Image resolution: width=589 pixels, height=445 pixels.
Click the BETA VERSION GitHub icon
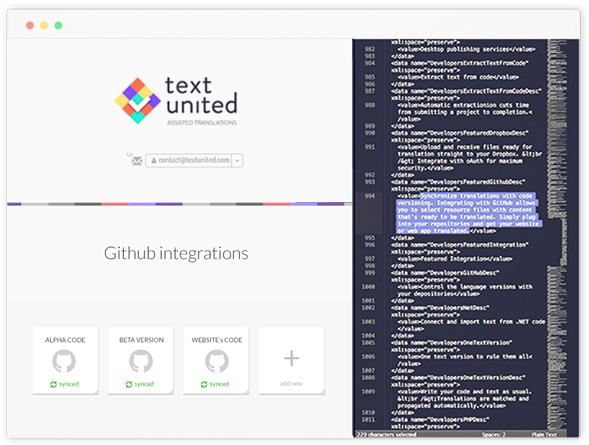pos(141,361)
